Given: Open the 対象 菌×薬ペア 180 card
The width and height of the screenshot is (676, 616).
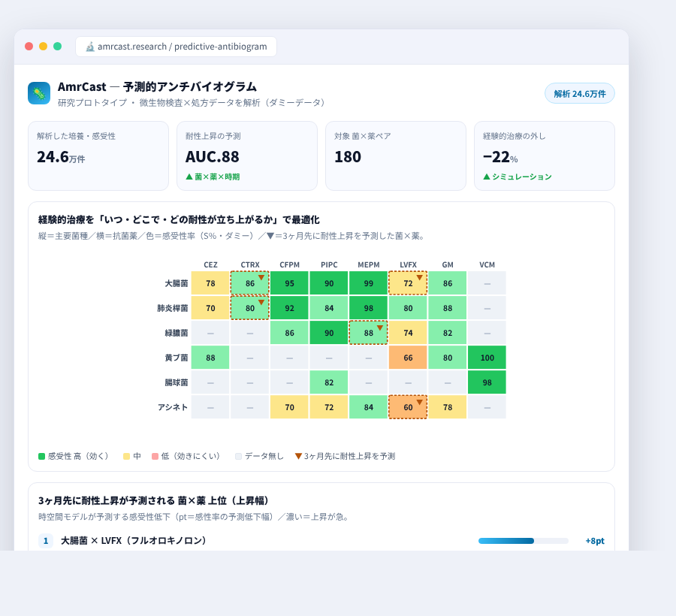Looking at the screenshot, I should (x=396, y=156).
